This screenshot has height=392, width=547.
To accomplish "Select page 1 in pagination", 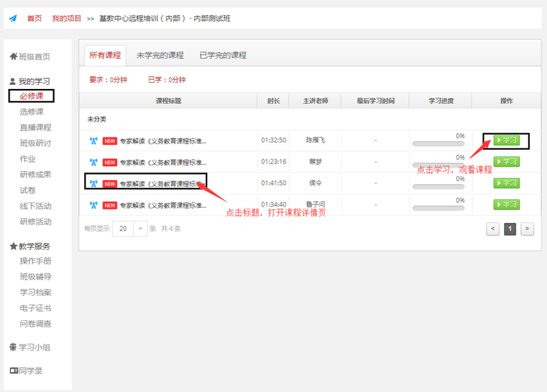I will pyautogui.click(x=510, y=228).
